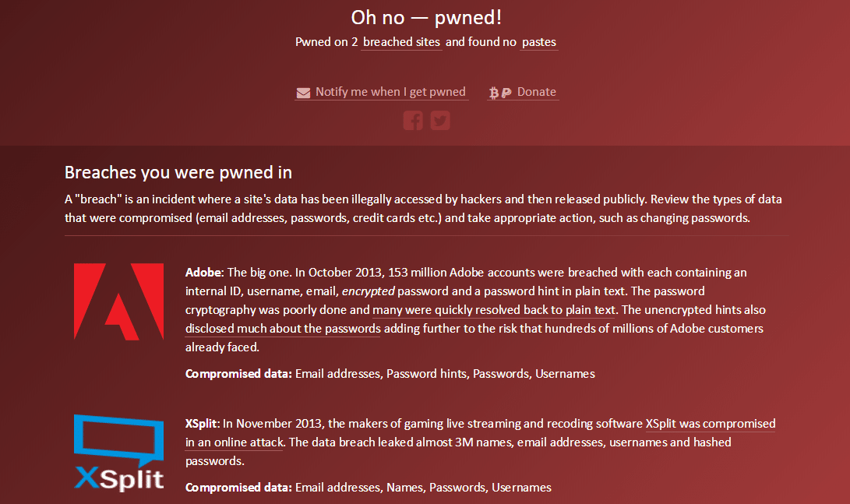Image resolution: width=850 pixels, height=504 pixels.
Task: Click the PayPal icon next to Donate
Action: click(x=506, y=93)
